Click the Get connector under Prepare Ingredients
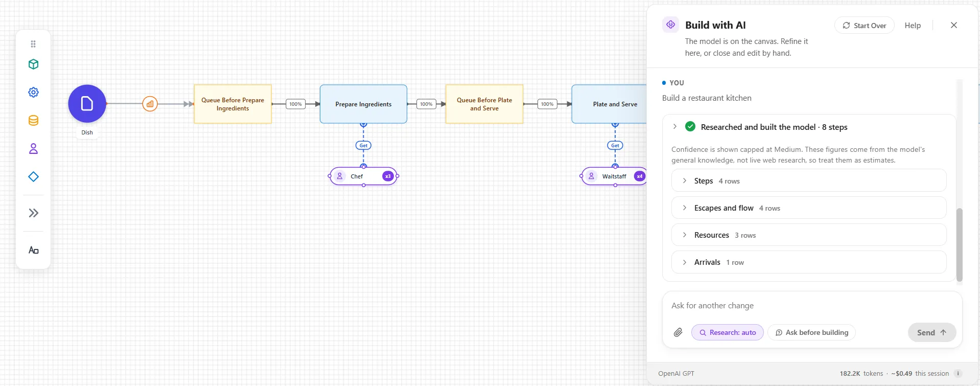Screen dimensions: 980x386 click(363, 146)
